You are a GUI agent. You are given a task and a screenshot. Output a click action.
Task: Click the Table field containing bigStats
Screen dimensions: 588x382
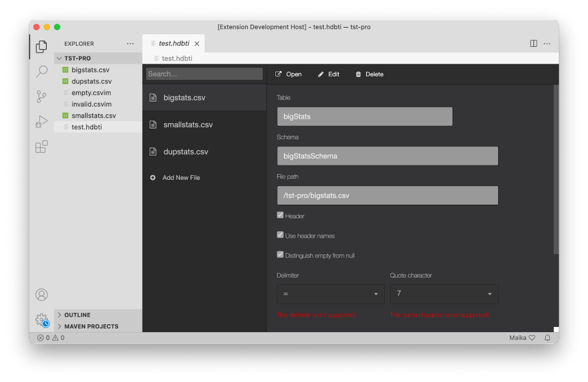365,117
